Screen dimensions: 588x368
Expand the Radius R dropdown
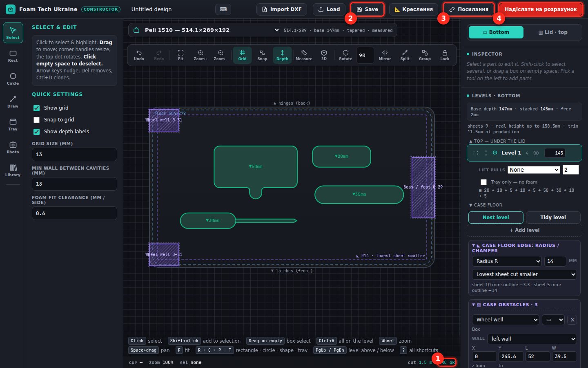click(507, 261)
